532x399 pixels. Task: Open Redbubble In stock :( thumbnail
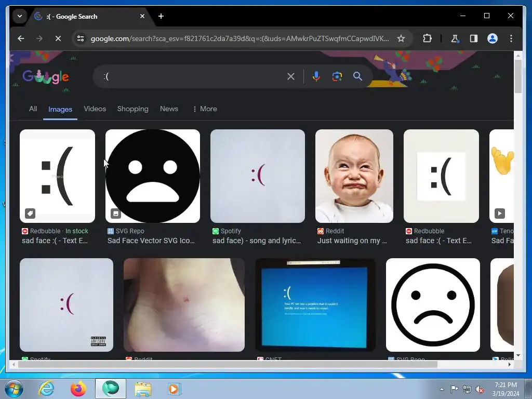(x=57, y=176)
